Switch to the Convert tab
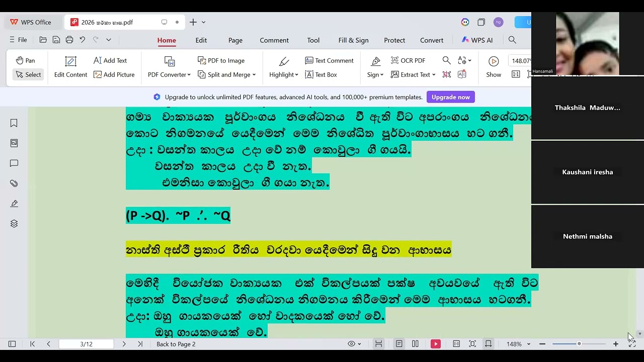 432,40
